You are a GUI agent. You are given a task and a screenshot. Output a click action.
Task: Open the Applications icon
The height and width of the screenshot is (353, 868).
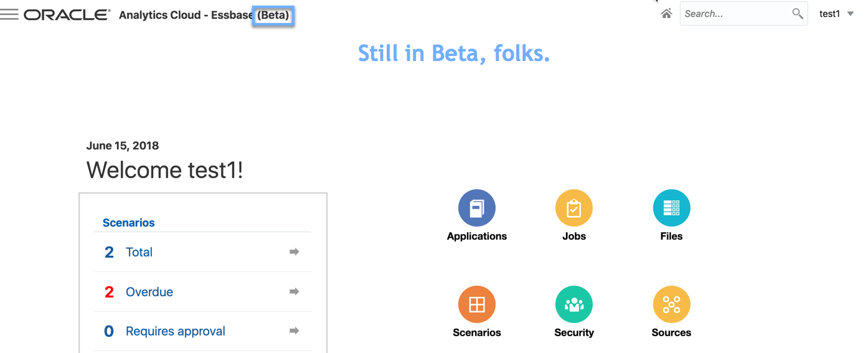pyautogui.click(x=476, y=208)
